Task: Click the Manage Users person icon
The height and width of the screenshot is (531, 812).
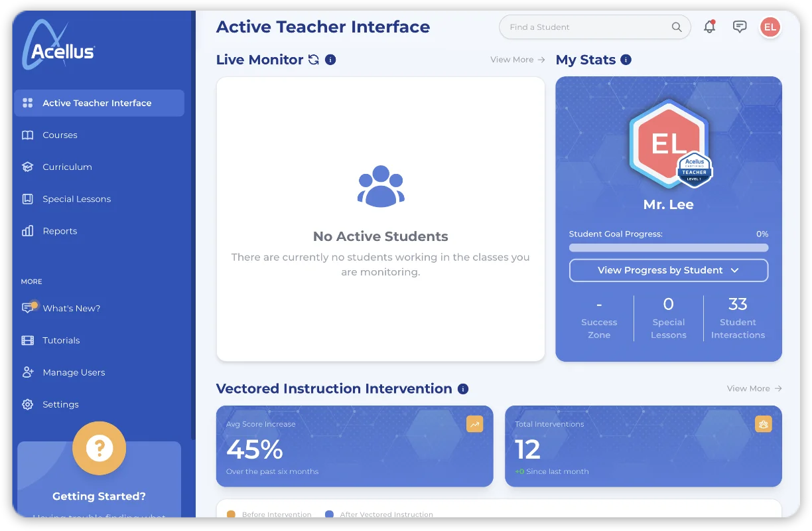Action: (x=27, y=372)
